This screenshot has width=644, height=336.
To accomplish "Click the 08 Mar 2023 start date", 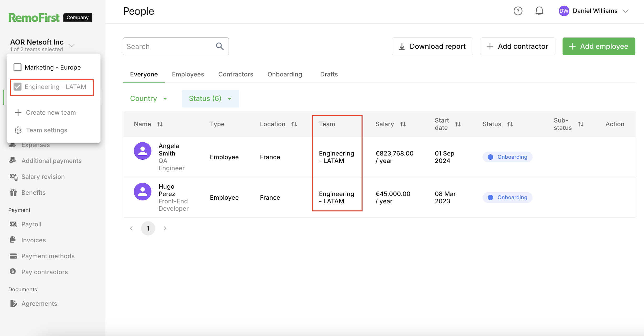I will 445,198.
